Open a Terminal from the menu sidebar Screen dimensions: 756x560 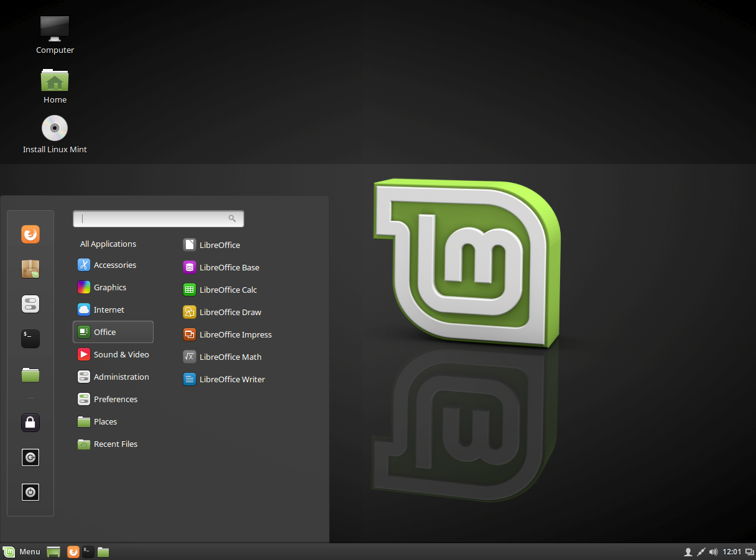pos(30,339)
